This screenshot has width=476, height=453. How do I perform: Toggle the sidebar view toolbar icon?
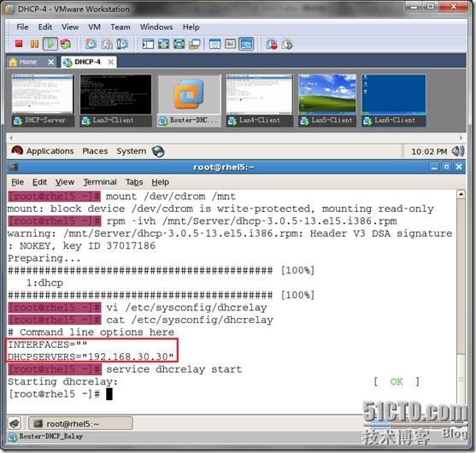tap(148, 44)
